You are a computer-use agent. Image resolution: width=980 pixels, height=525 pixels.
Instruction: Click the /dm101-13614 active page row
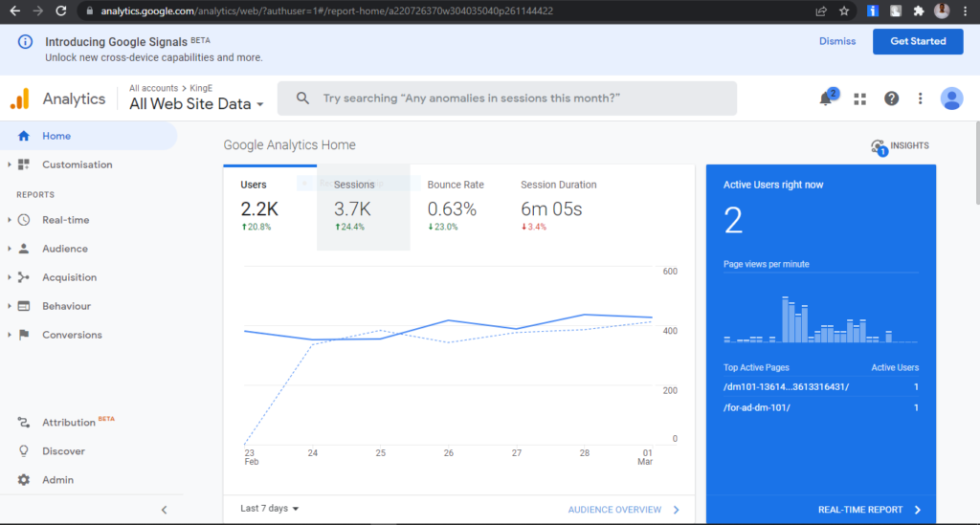(820, 387)
